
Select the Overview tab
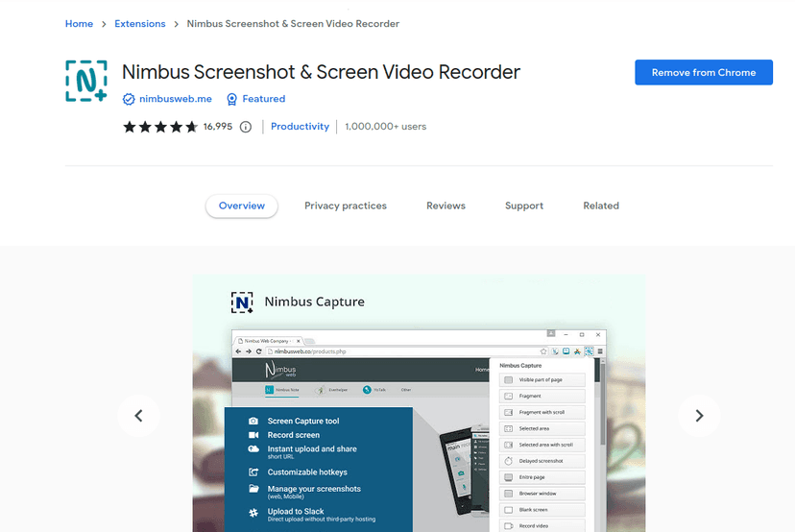coord(242,206)
